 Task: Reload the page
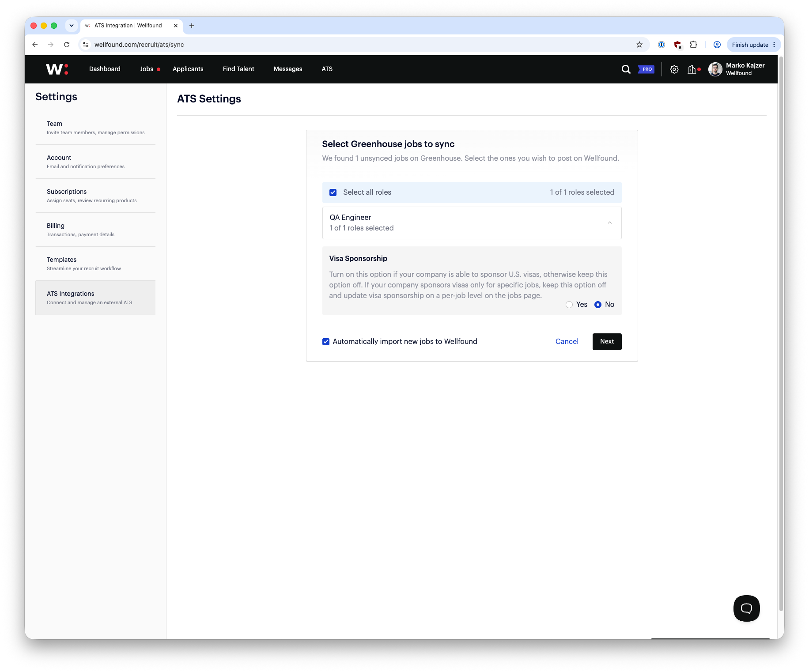point(67,45)
